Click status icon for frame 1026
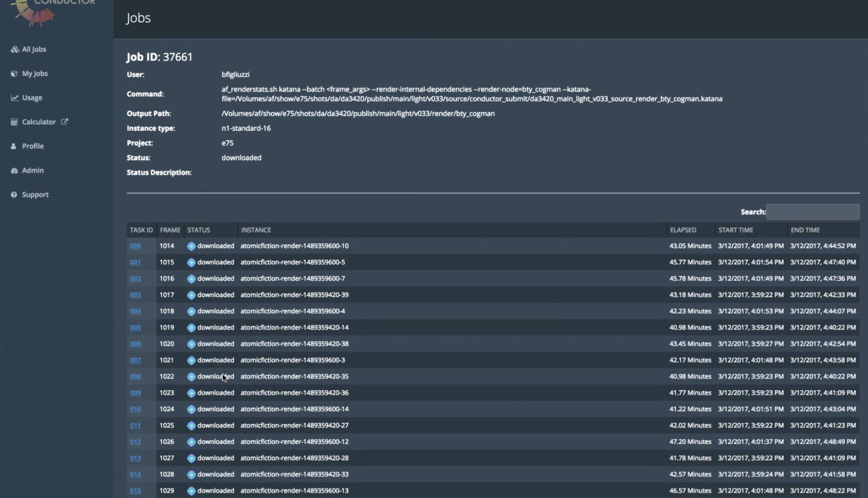 click(x=191, y=442)
